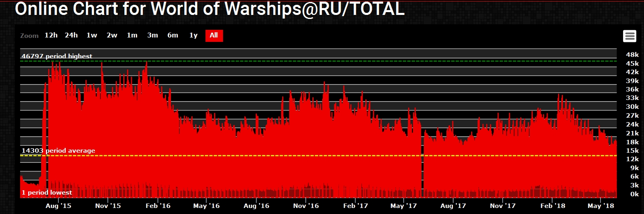The width and height of the screenshot is (644, 214).
Task: Choose the 1y zoom range
Action: click(194, 35)
